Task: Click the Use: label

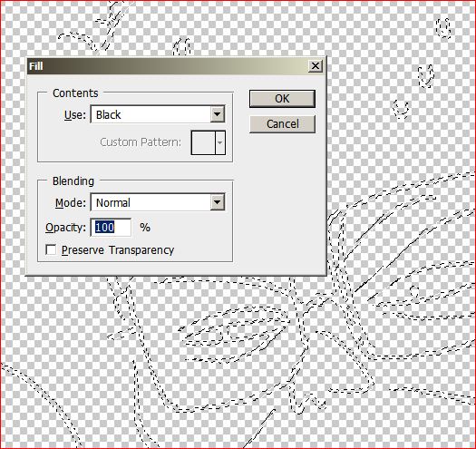Action: 75,115
